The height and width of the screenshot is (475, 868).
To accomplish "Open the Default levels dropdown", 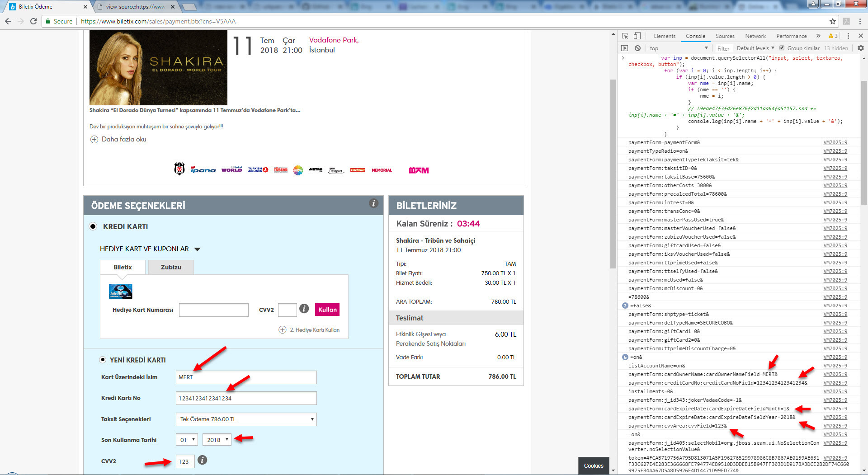I will click(755, 48).
